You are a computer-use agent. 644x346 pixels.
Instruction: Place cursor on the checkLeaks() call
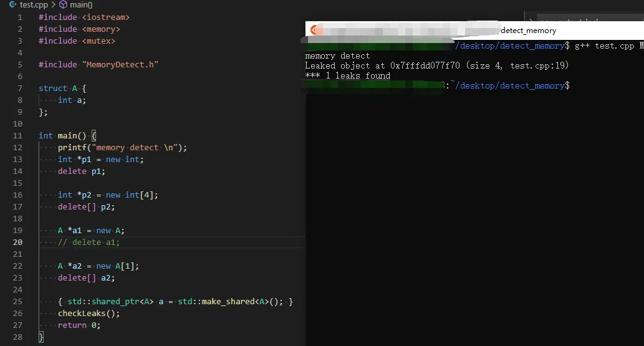[88, 313]
